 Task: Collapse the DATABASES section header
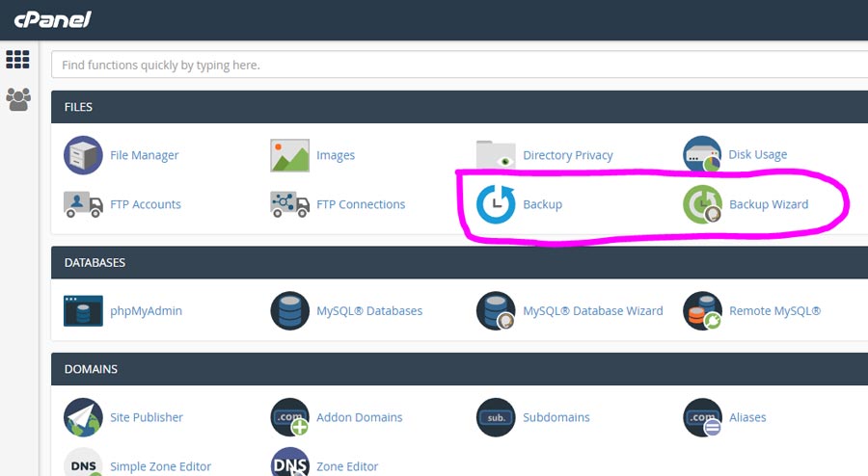click(x=459, y=263)
